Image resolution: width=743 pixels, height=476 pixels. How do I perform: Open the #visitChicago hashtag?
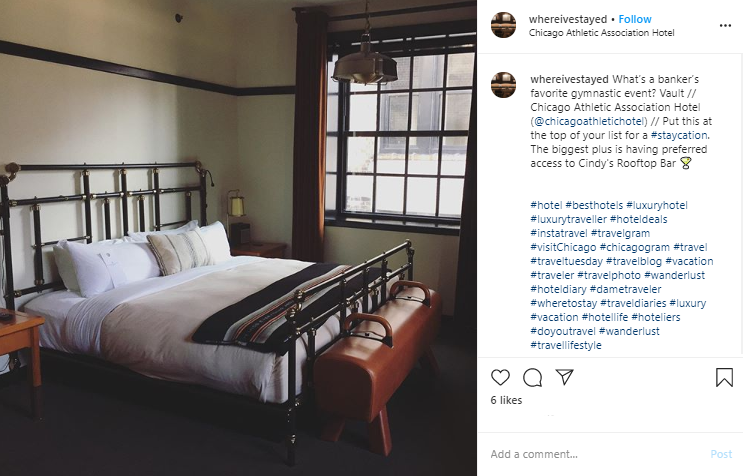click(563, 247)
